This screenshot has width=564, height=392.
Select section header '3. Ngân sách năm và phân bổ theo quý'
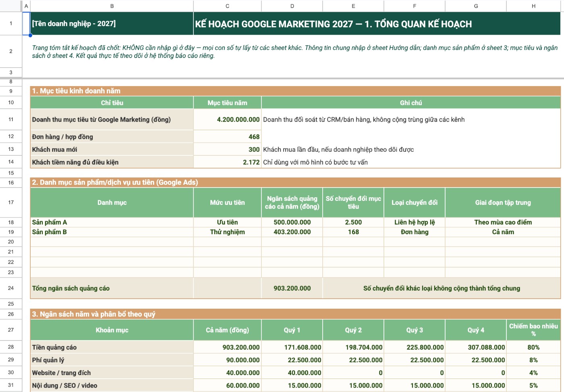pyautogui.click(x=295, y=314)
